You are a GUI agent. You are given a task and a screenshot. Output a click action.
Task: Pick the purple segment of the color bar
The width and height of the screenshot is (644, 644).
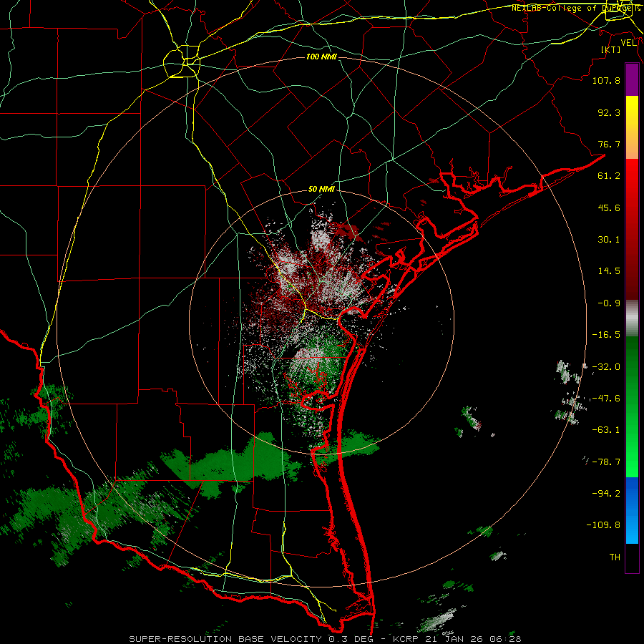[632, 80]
